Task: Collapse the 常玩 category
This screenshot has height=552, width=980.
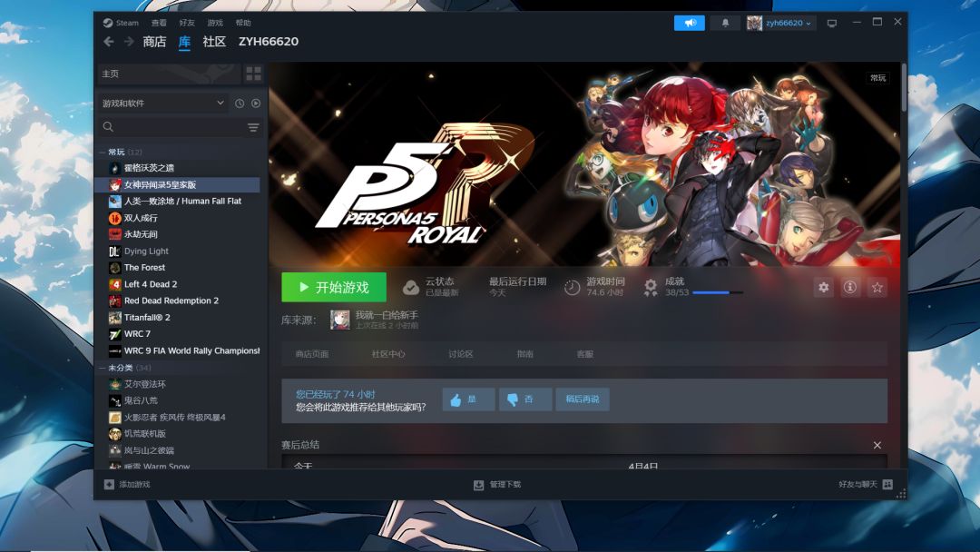Action: 103,152
